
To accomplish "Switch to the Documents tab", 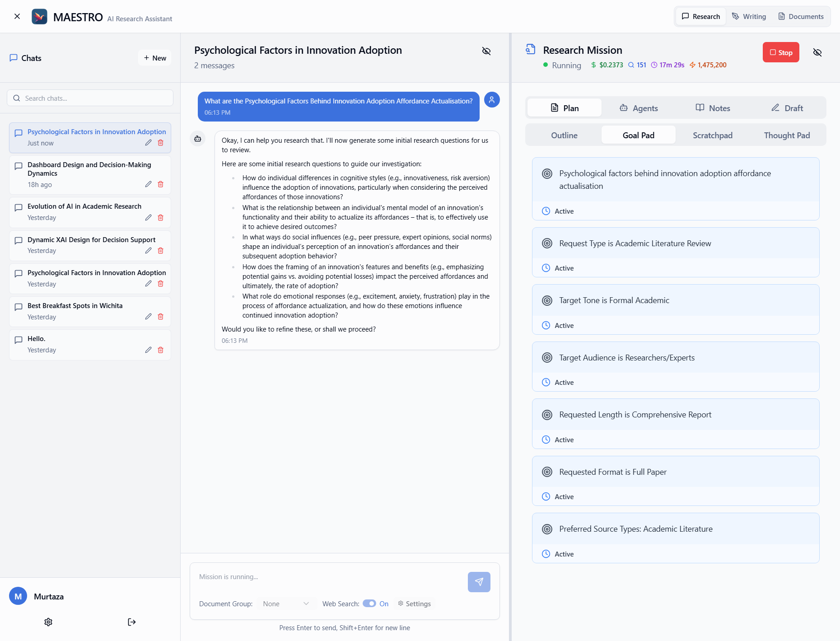I will point(801,17).
